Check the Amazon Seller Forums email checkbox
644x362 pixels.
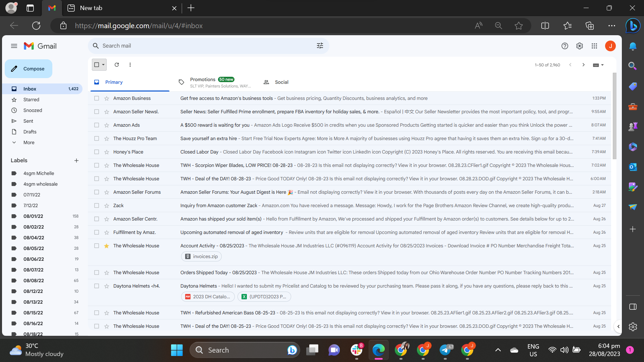(x=97, y=192)
